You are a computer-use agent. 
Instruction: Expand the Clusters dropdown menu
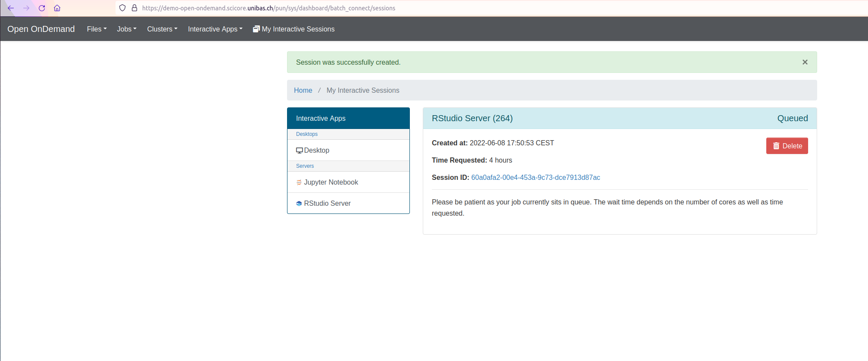(162, 29)
